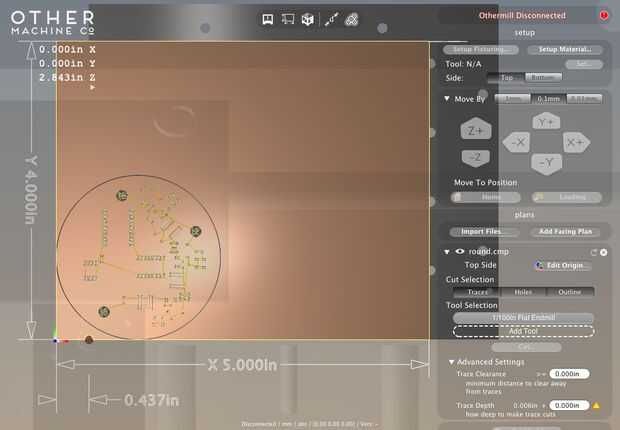Set board side to Top
The width and height of the screenshot is (620, 430).
click(x=506, y=78)
